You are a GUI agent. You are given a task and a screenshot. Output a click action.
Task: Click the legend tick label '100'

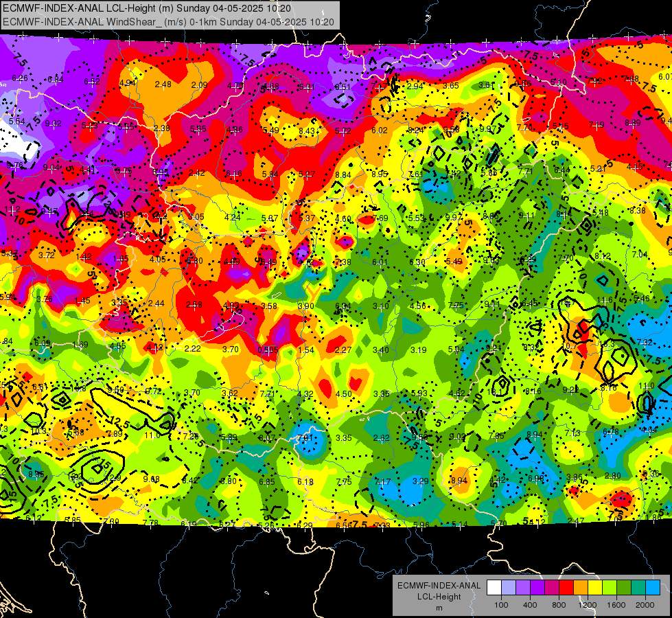[501, 605]
